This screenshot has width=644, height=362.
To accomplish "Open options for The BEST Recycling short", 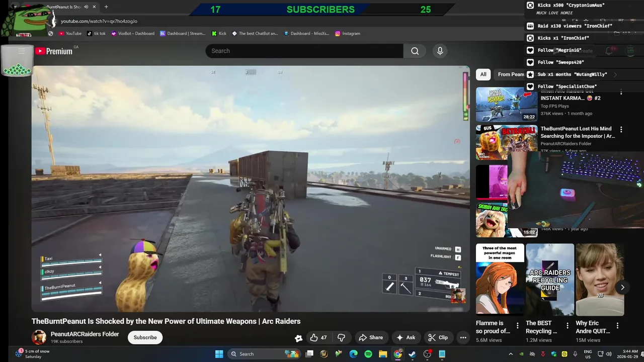I will click(x=568, y=326).
